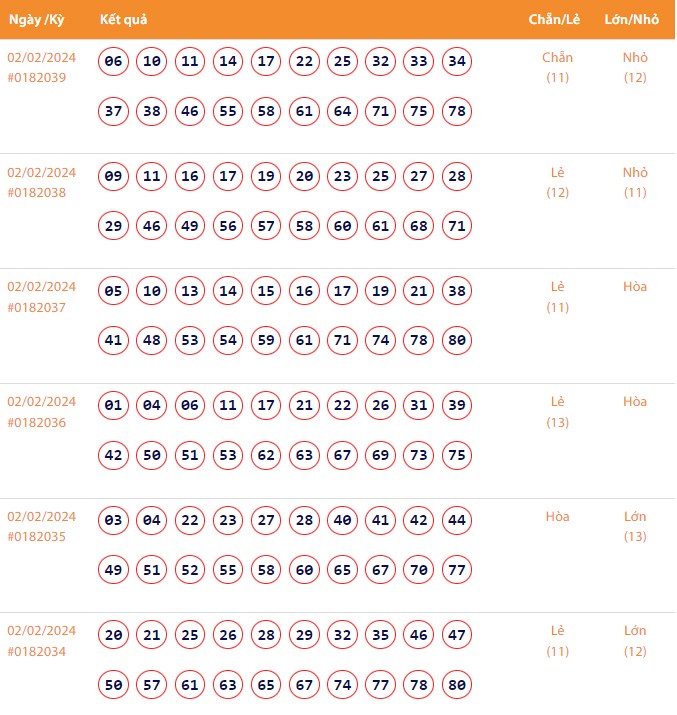Click ball 01 in draw #0182036

point(114,406)
